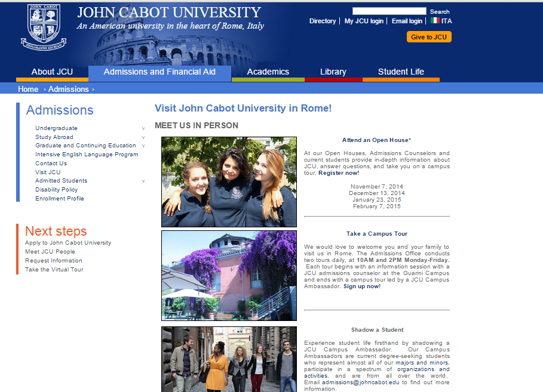The image size is (543, 392).
Task: Click the John Cabot University crest logo
Action: point(44,27)
